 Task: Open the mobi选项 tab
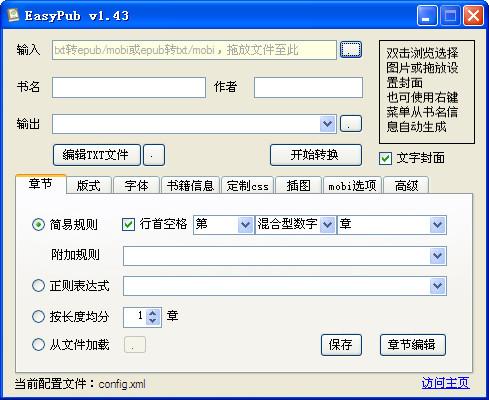352,185
